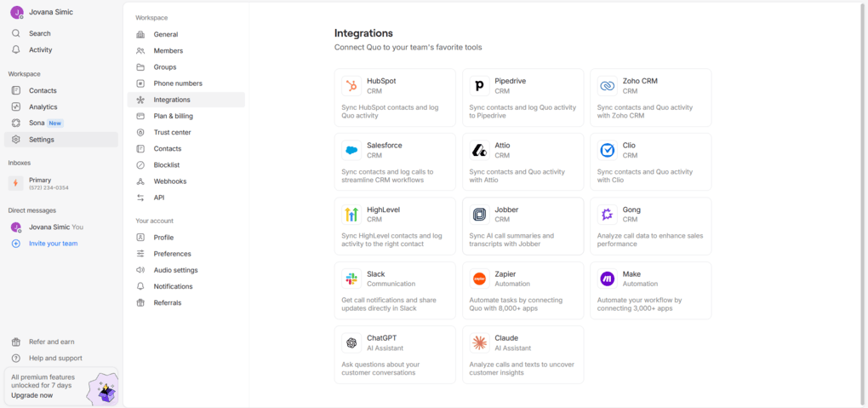Open the API settings page

[x=186, y=198]
